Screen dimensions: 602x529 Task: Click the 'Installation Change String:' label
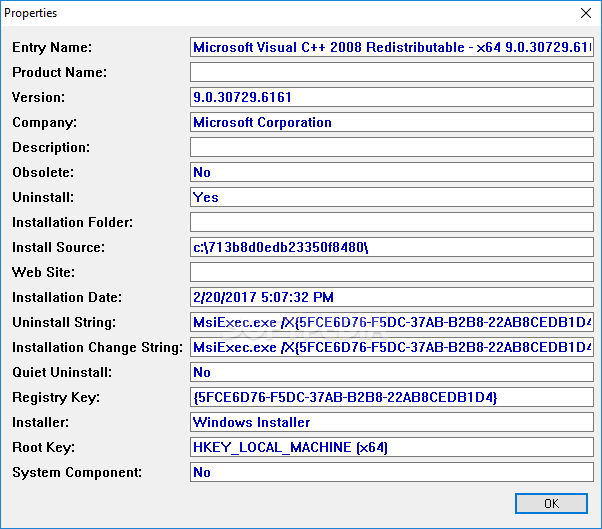[x=98, y=347]
